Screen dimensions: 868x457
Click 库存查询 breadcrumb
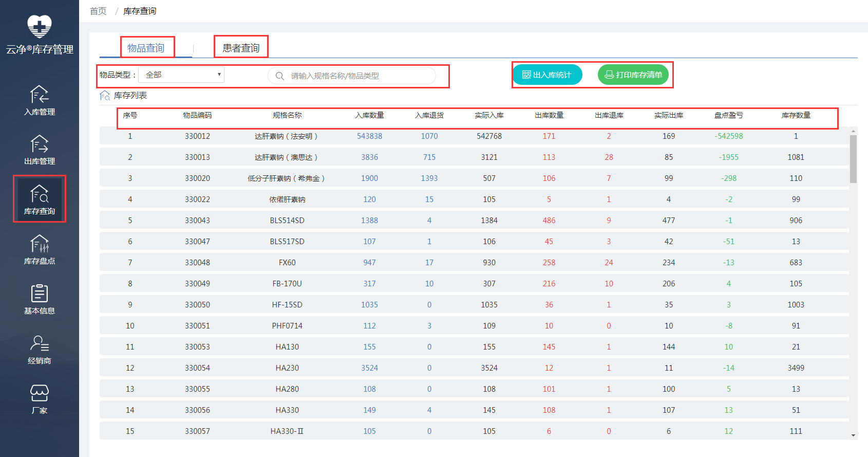140,11
